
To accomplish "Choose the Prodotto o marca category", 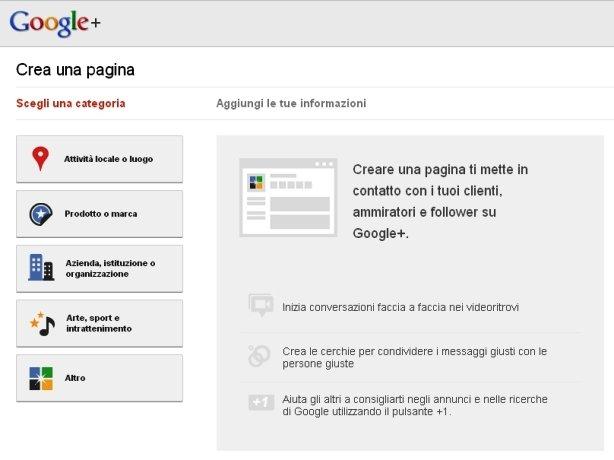I will (99, 214).
